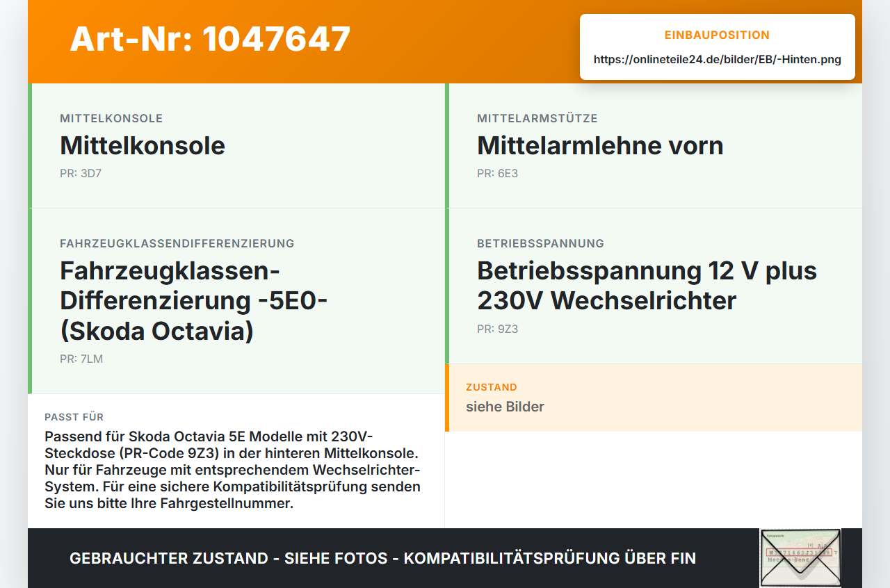Select the Mittelarmlehne vorn title
Image resolution: width=890 pixels, height=588 pixels.
tap(600, 145)
